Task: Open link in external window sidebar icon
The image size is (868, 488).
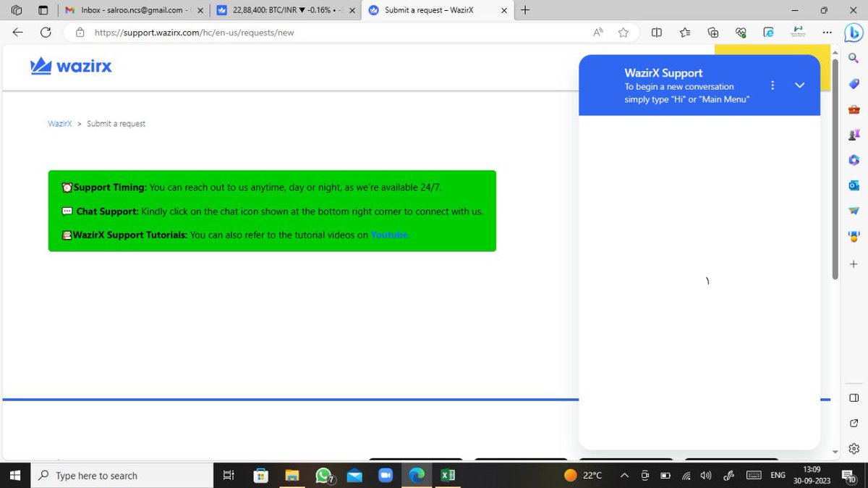Action: coord(854,423)
